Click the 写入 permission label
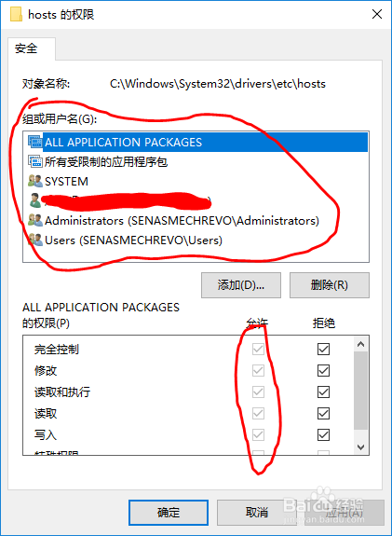Image resolution: width=392 pixels, height=536 pixels. (46, 434)
